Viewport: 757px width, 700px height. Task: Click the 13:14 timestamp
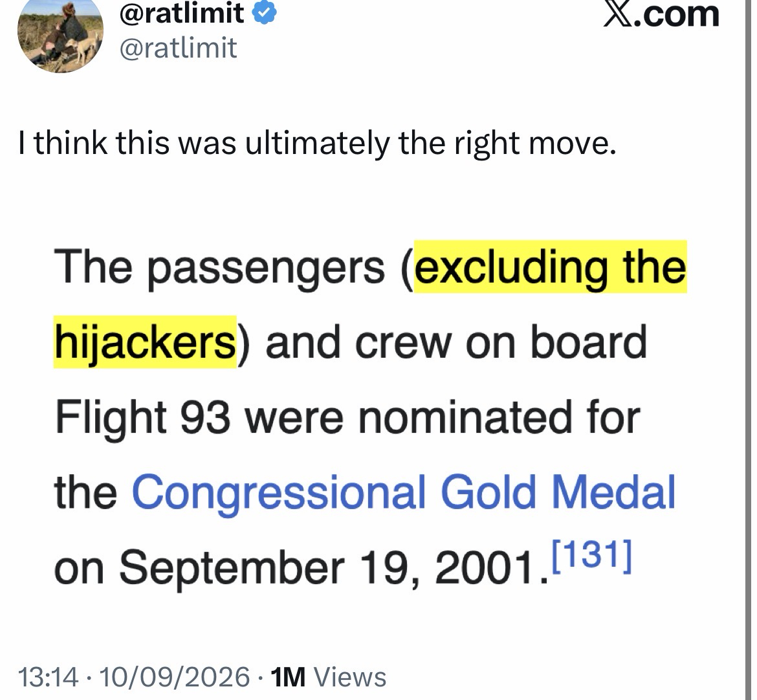click(49, 676)
